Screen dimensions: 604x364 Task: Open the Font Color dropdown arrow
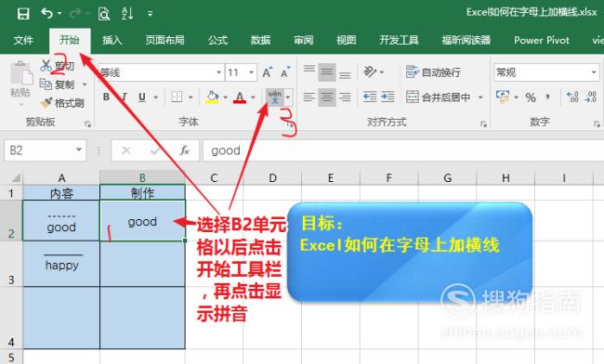[x=253, y=97]
